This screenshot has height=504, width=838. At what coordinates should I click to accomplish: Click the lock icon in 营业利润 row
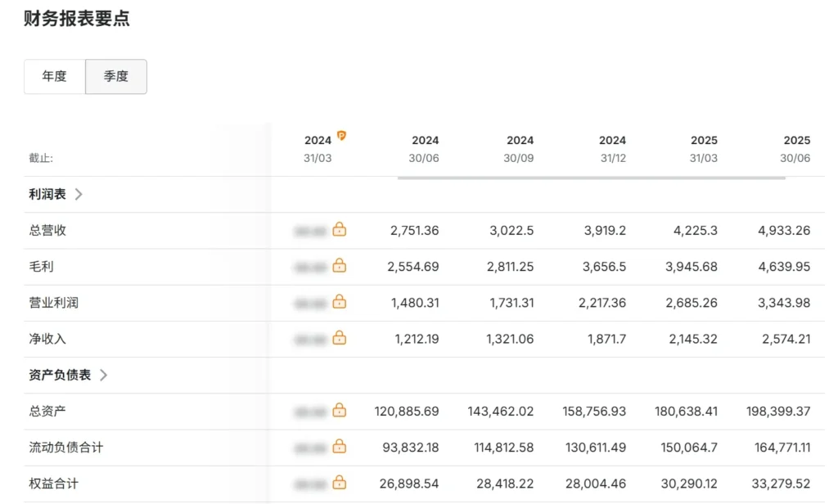tap(339, 302)
